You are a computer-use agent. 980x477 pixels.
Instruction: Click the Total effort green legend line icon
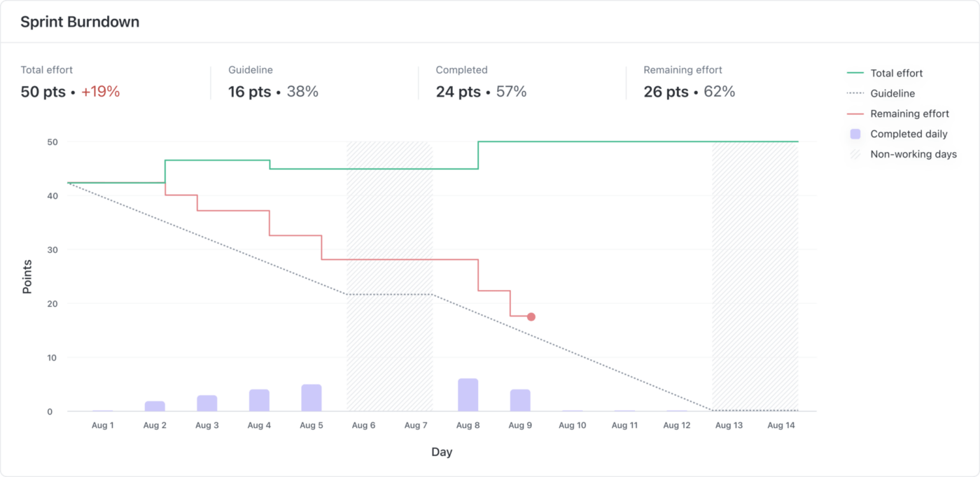[x=855, y=73]
